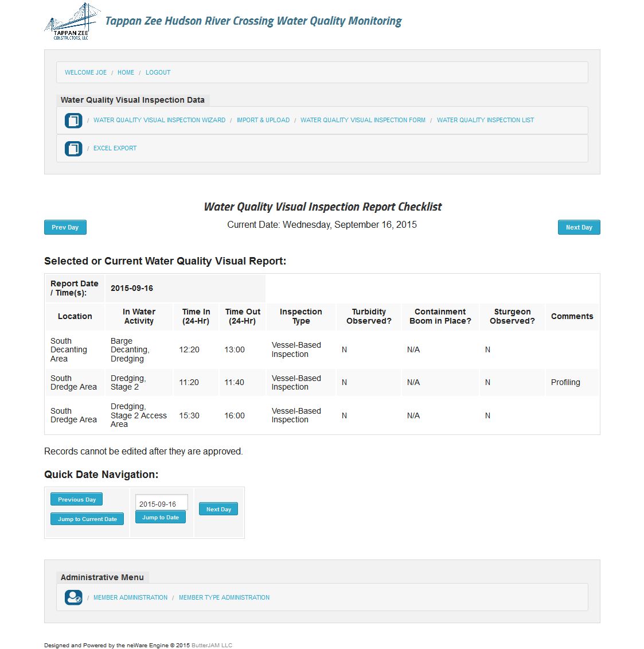Viewport: 644px width, 649px height.
Task: Open the Water Quality Visual Inspection Wizard
Action: click(159, 121)
